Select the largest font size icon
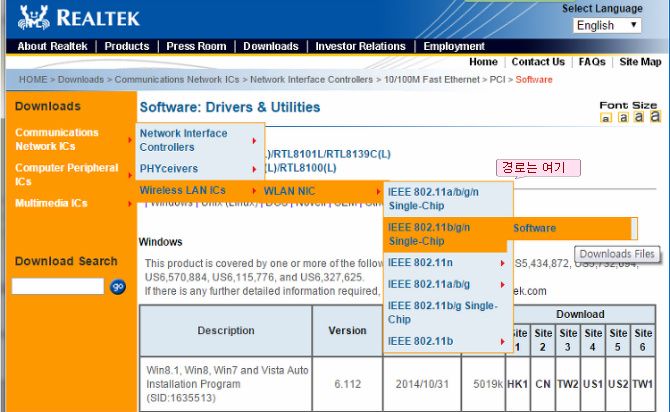This screenshot has width=670, height=412. tap(655, 115)
